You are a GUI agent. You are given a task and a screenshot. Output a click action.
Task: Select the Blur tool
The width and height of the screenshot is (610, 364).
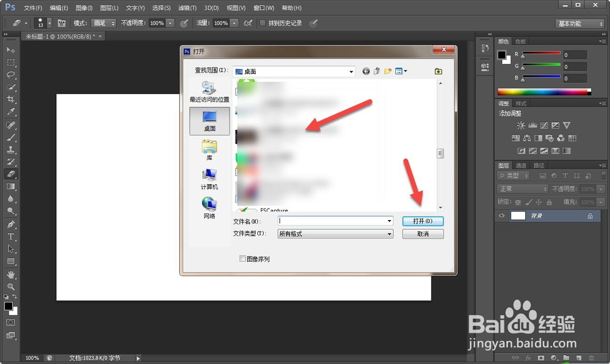10,199
